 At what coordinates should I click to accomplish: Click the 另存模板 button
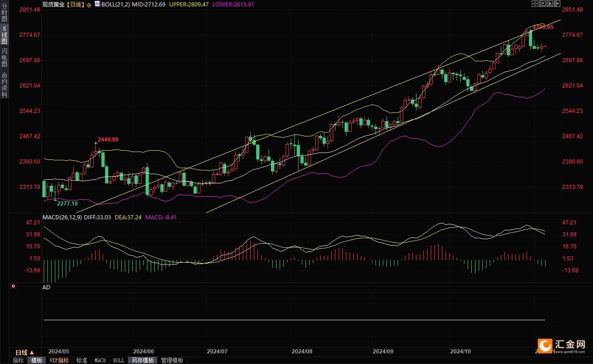[142, 360]
